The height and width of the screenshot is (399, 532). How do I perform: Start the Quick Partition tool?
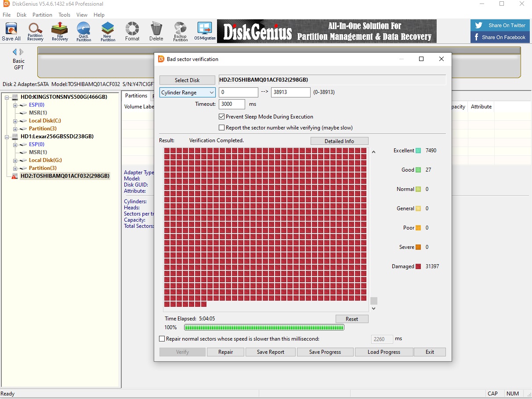(83, 32)
